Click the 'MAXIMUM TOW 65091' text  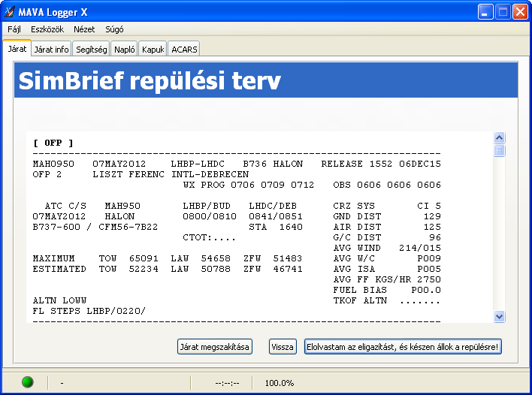click(95, 258)
